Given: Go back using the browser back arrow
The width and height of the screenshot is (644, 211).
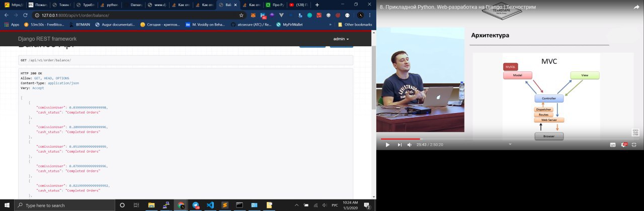Looking at the screenshot, I should 6,15.
